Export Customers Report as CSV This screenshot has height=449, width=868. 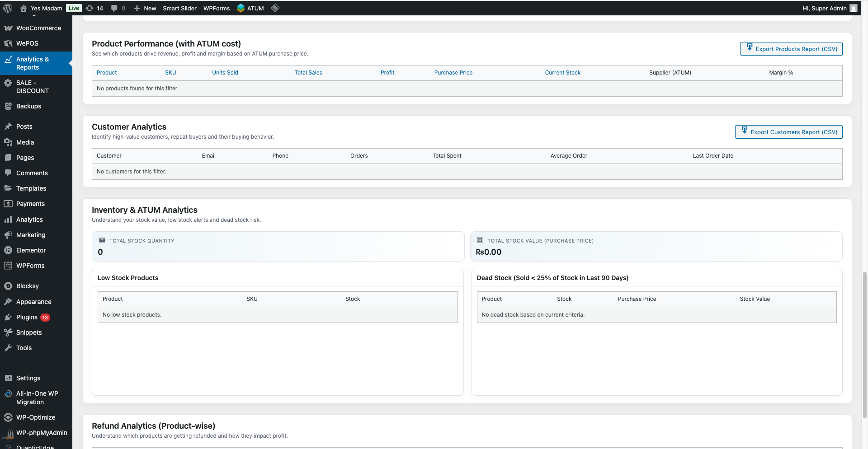pos(788,132)
